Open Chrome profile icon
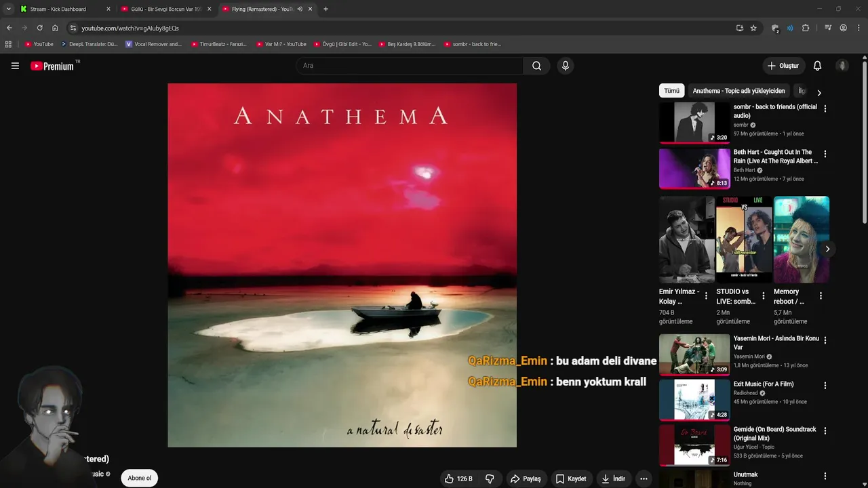Viewport: 868px width, 488px height. pos(843,28)
